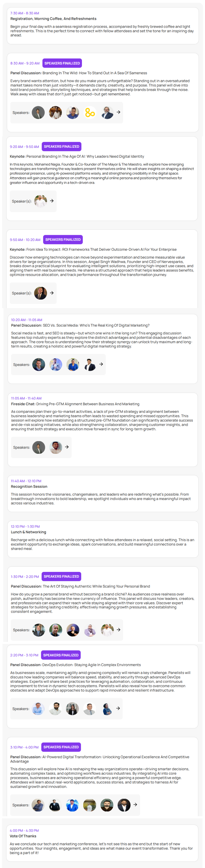Select the Recognition Session heading
Image resolution: width=205 pixels, height=868 pixels.
click(29, 487)
